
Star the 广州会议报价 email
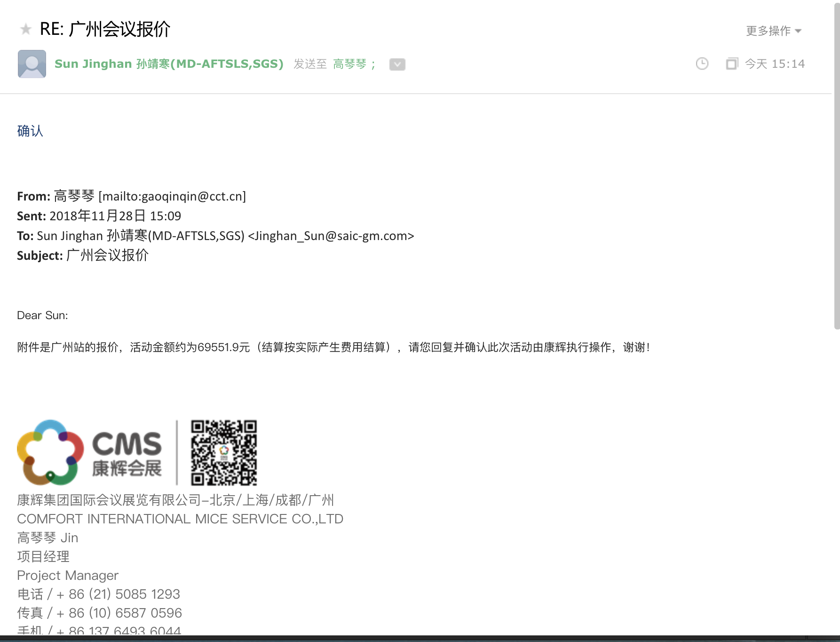[x=26, y=30]
